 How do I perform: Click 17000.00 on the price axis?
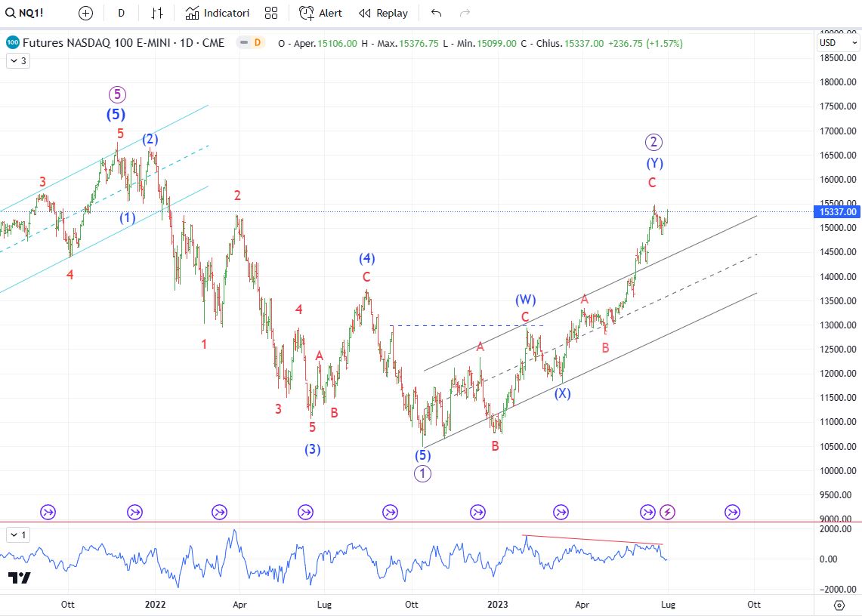click(x=838, y=131)
